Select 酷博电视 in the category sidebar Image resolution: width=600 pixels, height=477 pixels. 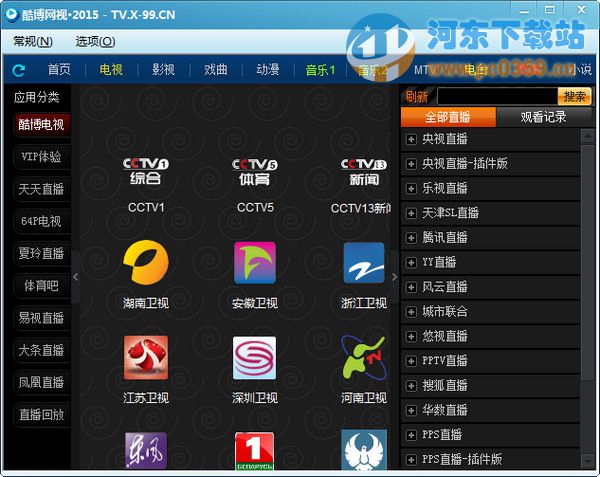coord(41,124)
